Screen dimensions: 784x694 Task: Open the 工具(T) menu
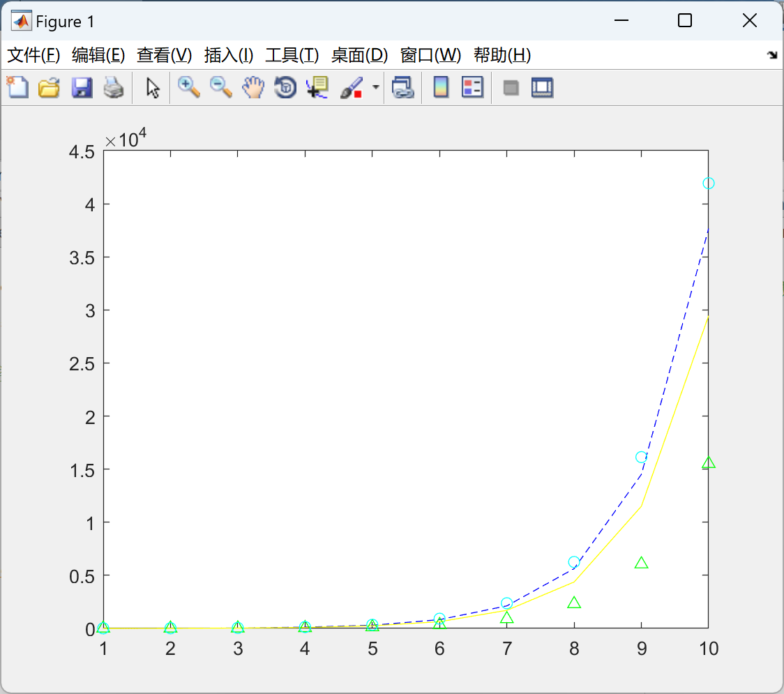click(x=292, y=55)
